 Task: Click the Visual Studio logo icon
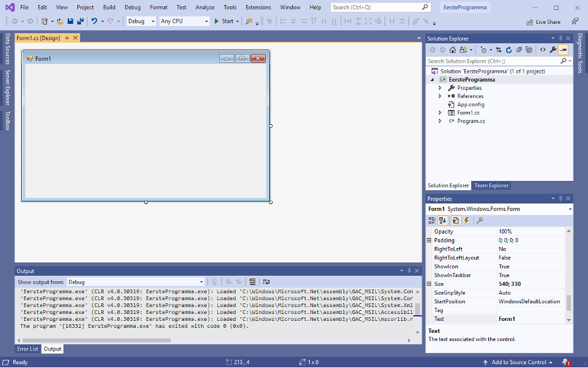[10, 7]
